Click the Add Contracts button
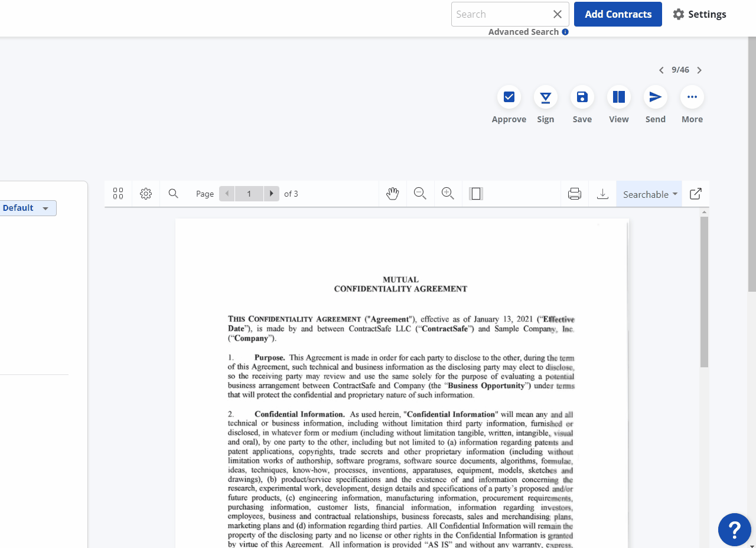 coord(618,14)
